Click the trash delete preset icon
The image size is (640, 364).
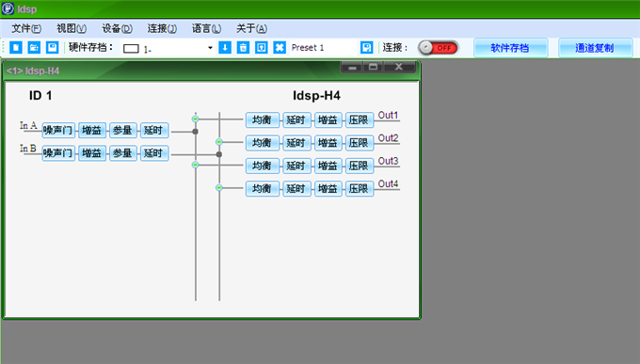point(243,48)
